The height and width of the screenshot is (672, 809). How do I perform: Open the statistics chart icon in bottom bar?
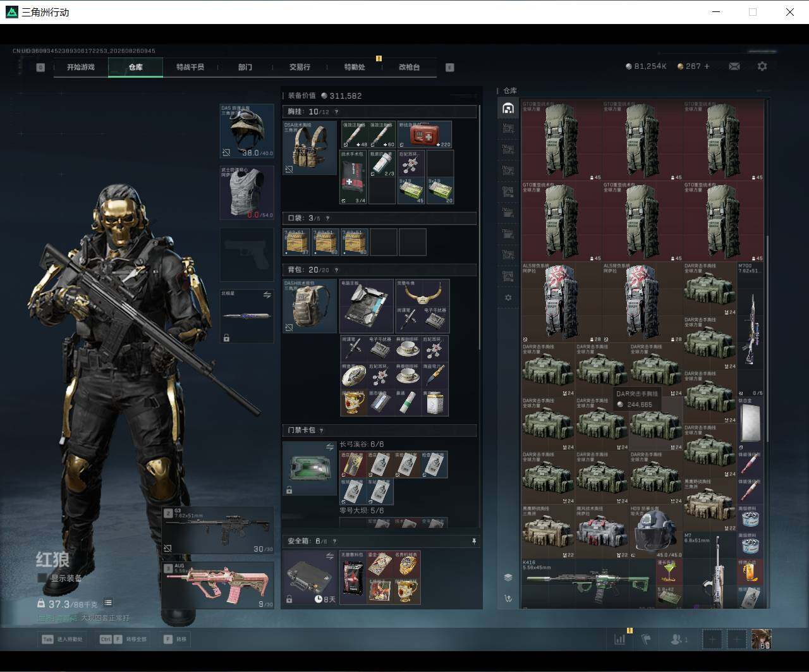click(x=620, y=639)
